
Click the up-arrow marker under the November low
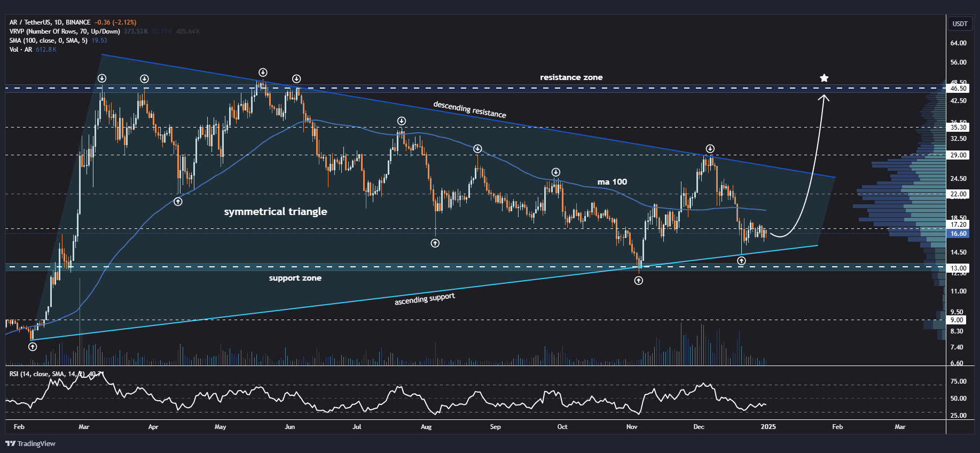coord(639,280)
